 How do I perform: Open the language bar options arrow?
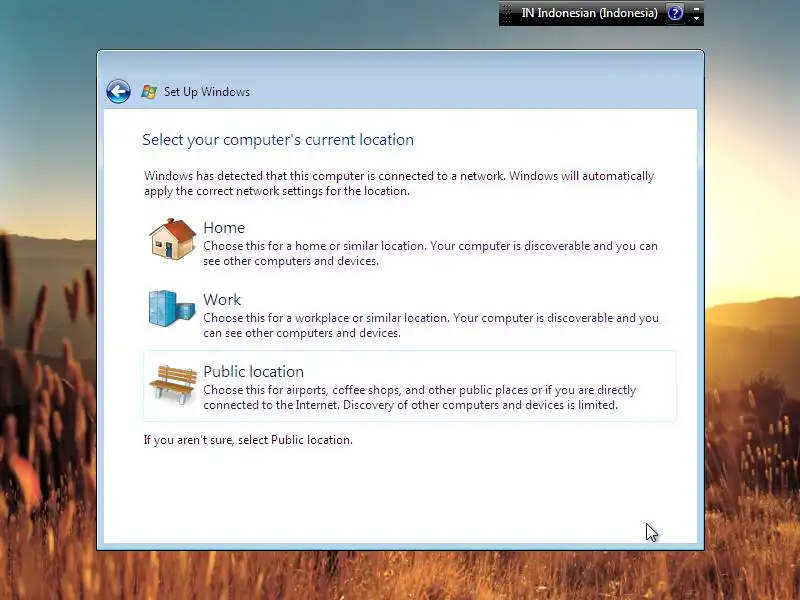click(x=696, y=18)
